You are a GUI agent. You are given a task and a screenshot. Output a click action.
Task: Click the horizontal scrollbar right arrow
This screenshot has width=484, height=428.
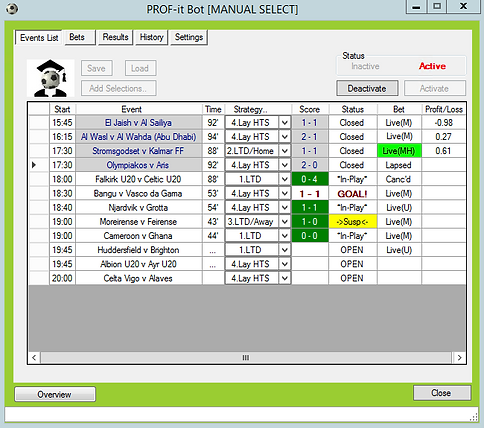point(460,358)
